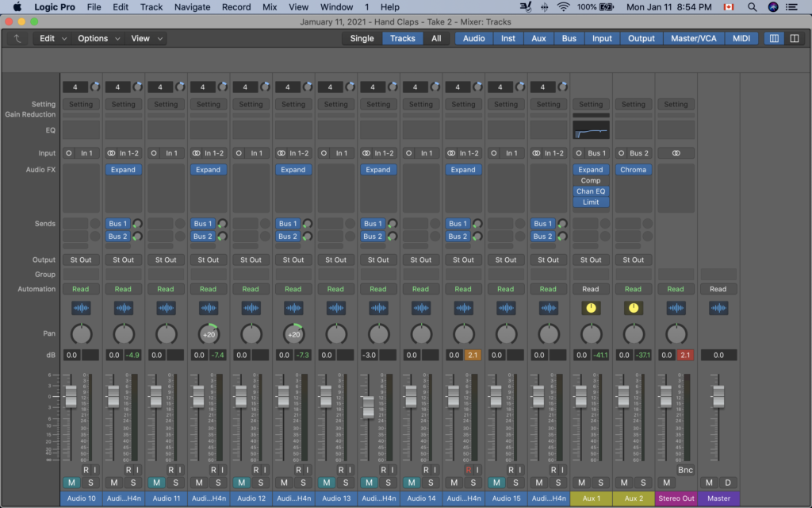The width and height of the screenshot is (812, 508).
Task: Solo the Audio 10 channel
Action: point(90,483)
